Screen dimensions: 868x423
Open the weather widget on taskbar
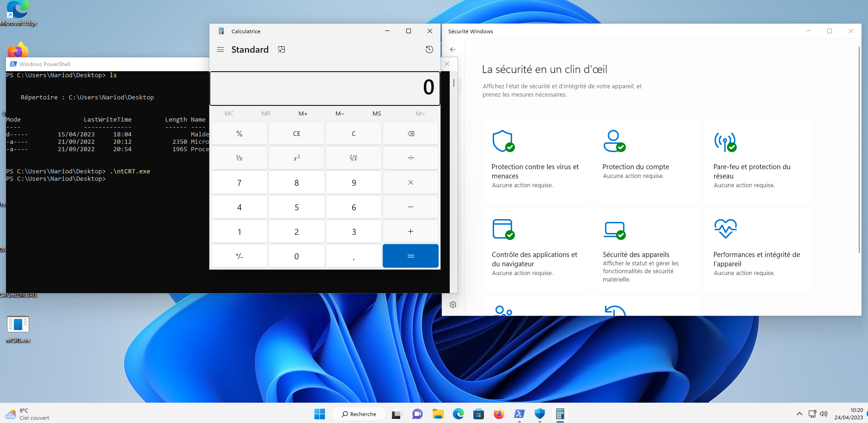tap(27, 414)
